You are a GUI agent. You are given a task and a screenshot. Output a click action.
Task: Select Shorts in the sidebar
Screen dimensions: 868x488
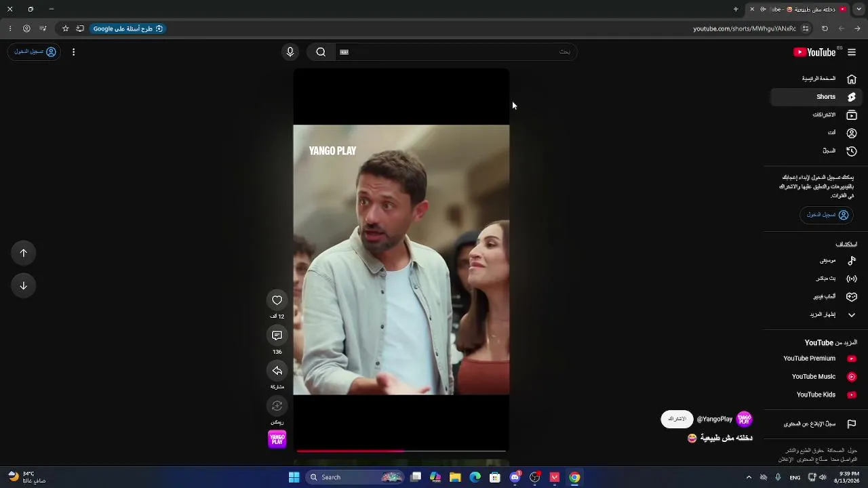pos(816,97)
